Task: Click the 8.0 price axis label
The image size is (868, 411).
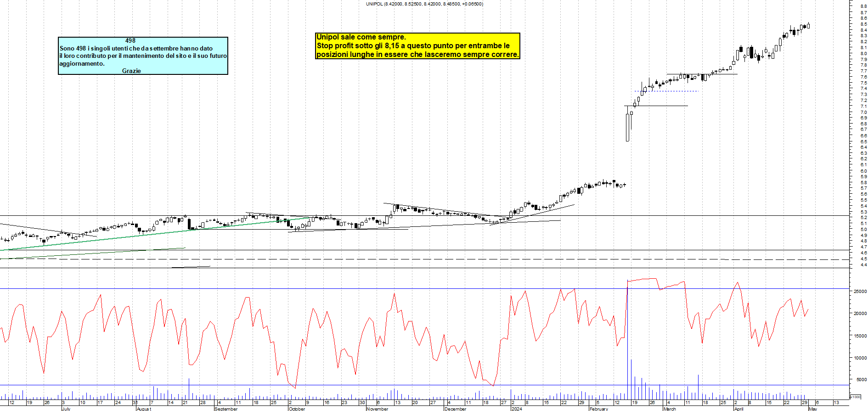Action: pyautogui.click(x=864, y=53)
